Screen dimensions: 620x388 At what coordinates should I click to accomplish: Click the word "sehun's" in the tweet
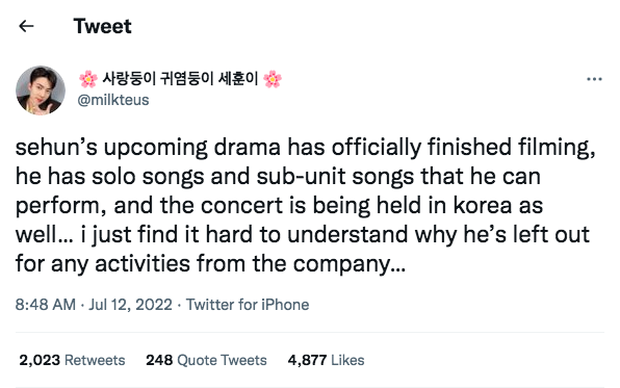(56, 147)
